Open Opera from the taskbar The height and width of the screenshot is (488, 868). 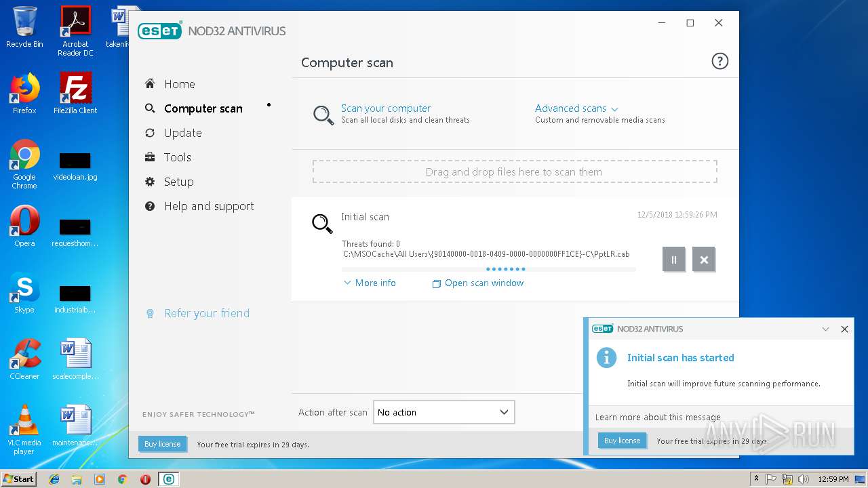[145, 479]
